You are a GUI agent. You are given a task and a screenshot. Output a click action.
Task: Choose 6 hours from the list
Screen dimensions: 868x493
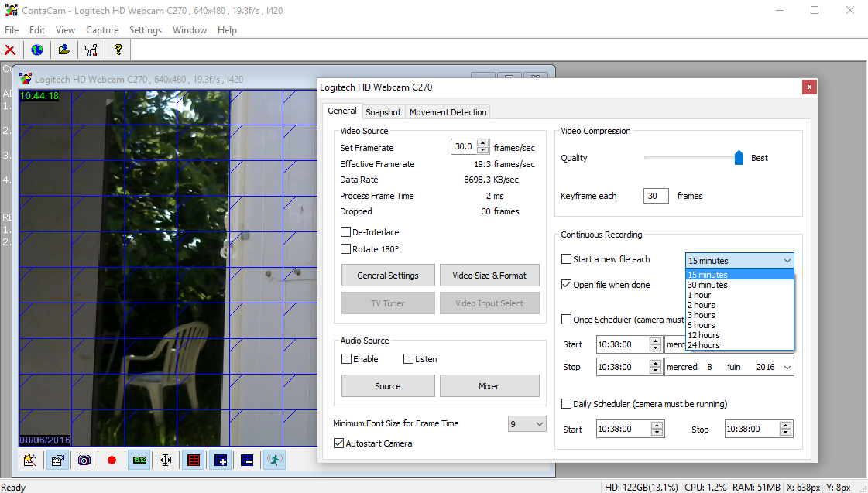(739, 325)
